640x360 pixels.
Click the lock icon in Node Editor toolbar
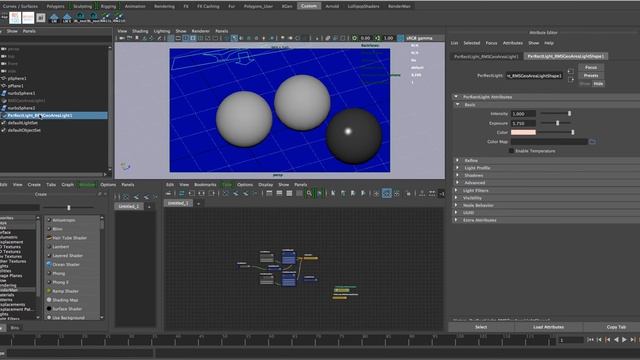(x=408, y=193)
